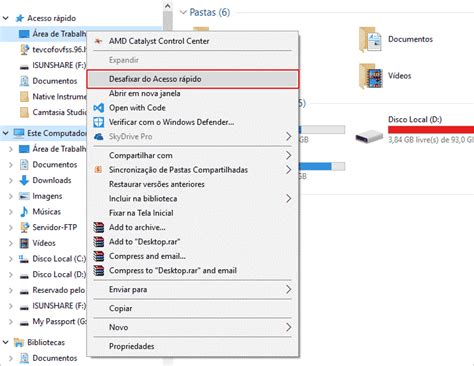Image resolution: width=474 pixels, height=366 pixels.
Task: Click WinRAR icon beside Compress and email
Action: point(99,256)
